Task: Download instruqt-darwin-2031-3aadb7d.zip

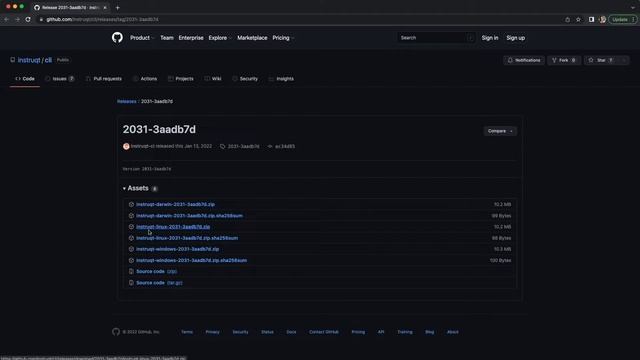Action: [176, 204]
